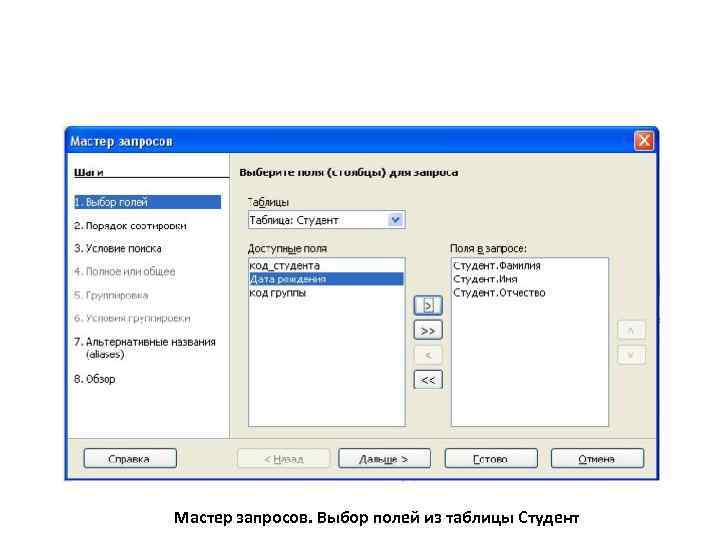This screenshot has height=540, width=720.
Task: Move selected query field up
Action: pos(631,330)
